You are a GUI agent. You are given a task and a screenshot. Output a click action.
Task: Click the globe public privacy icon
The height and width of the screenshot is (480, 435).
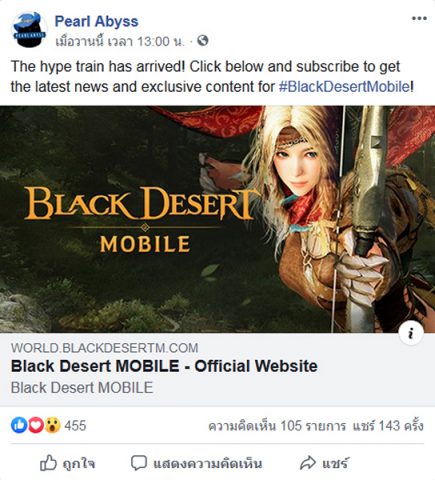[x=203, y=41]
